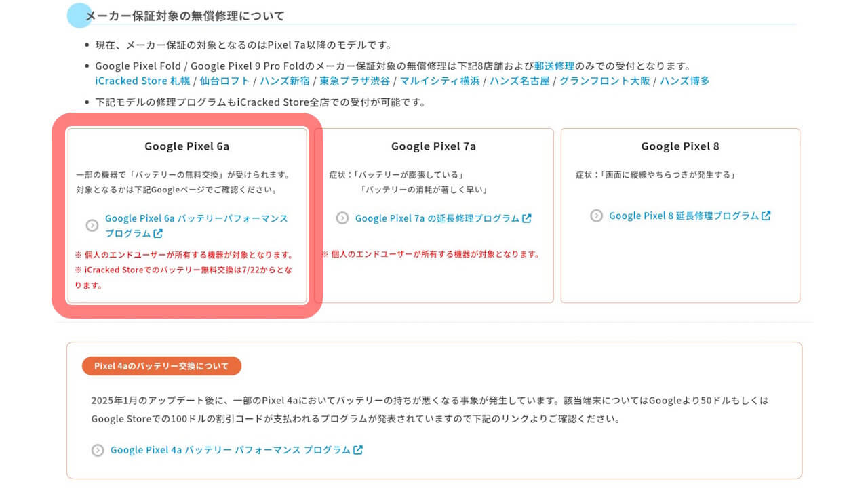Image resolution: width=868 pixels, height=488 pixels.
Task: Click the Pixel 4aのバッテリー交換について orange badge
Action: coord(160,365)
